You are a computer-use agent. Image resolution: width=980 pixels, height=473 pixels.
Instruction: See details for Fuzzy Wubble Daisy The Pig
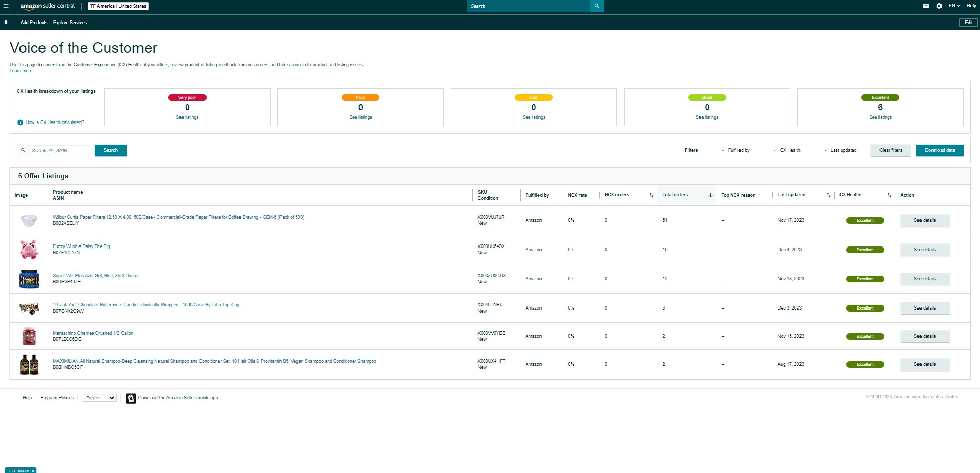(x=925, y=250)
